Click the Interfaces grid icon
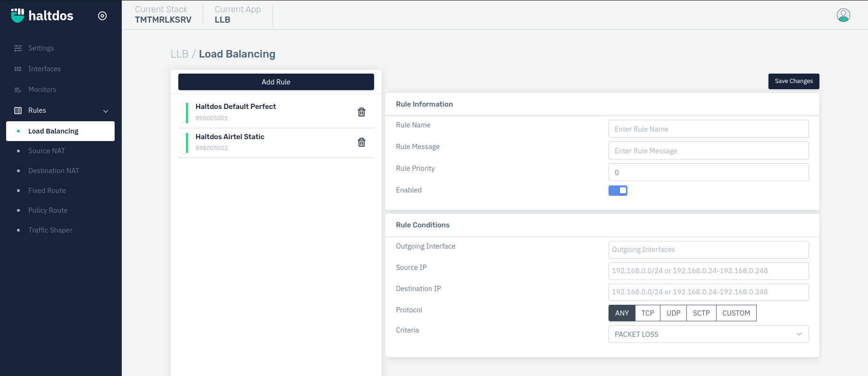Image resolution: width=868 pixels, height=376 pixels. coord(18,69)
